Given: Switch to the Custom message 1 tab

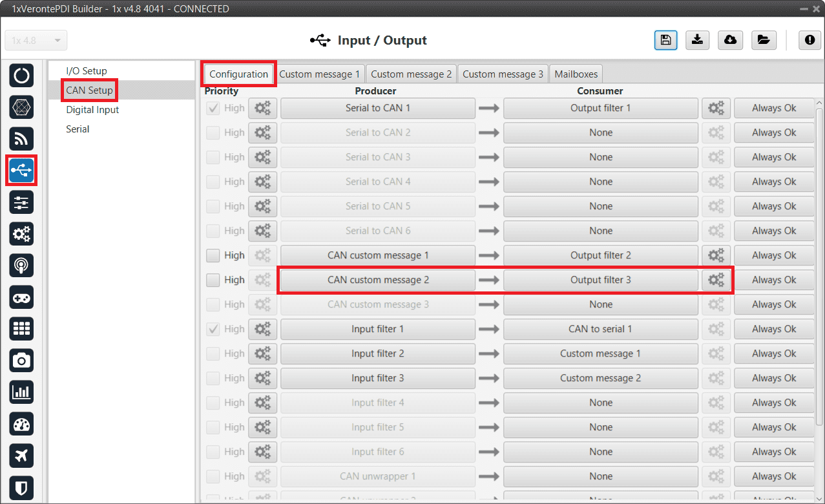Looking at the screenshot, I should coord(319,74).
